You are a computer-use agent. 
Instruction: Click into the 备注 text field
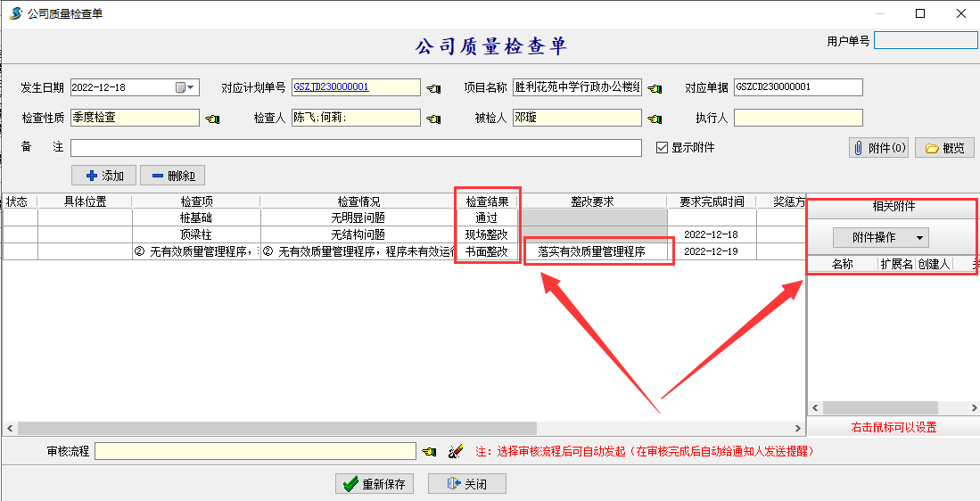355,148
